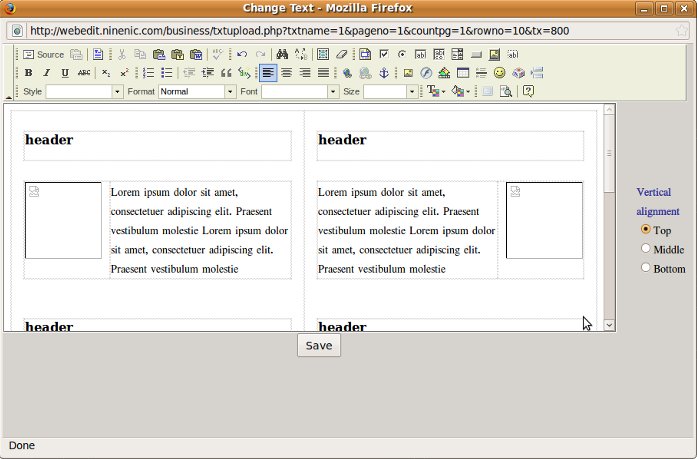Open the Style dropdown
Screen dimensions: 697x459
(84, 92)
